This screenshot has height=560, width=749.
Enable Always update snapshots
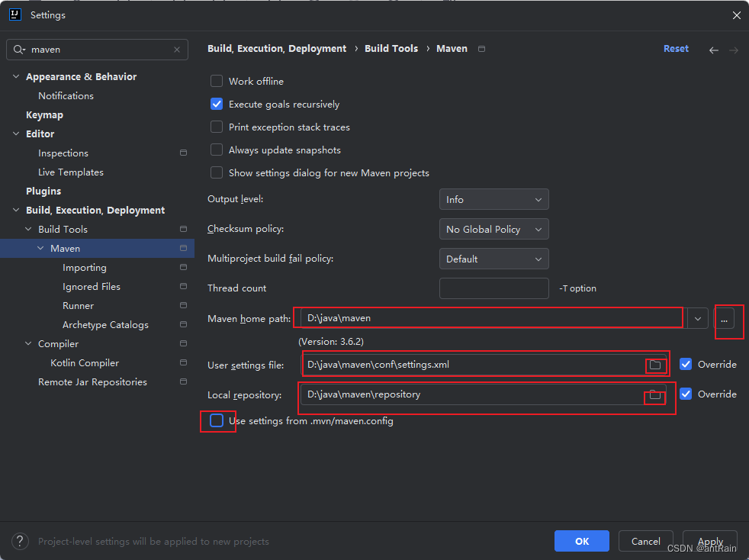217,150
